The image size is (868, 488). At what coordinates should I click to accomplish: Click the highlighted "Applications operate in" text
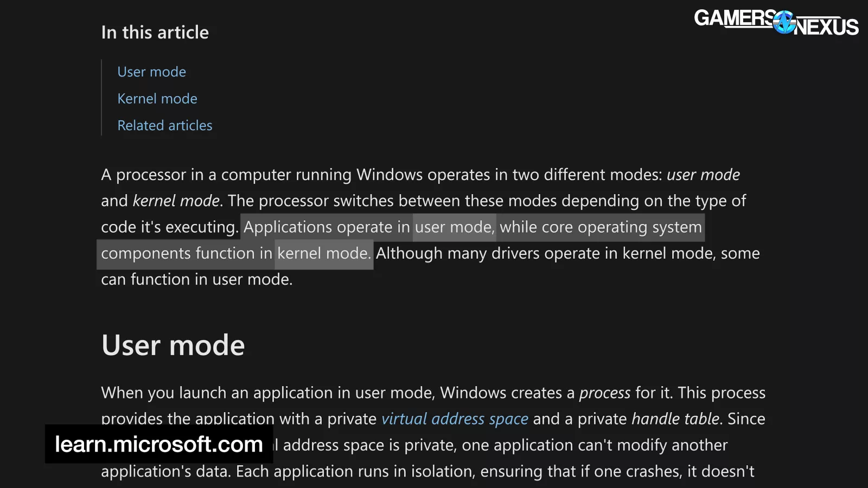[x=327, y=227]
